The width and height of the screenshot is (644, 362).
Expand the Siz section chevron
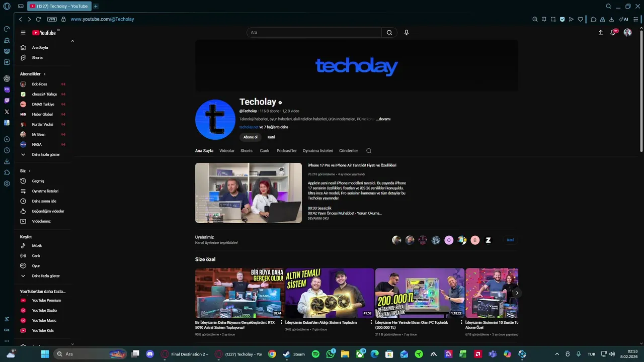(x=29, y=171)
